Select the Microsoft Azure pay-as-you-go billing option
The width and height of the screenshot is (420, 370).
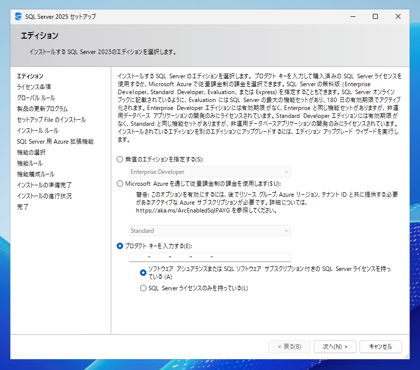(x=120, y=184)
